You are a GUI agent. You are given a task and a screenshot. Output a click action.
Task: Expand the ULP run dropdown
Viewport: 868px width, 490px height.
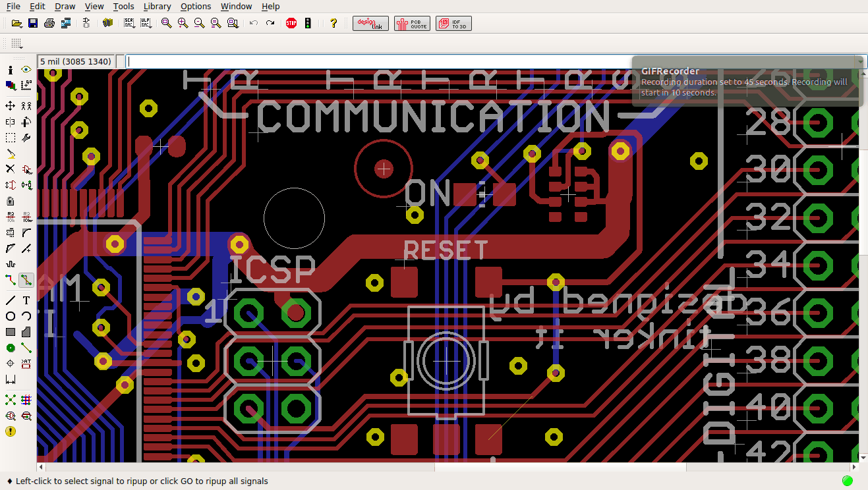point(151,26)
